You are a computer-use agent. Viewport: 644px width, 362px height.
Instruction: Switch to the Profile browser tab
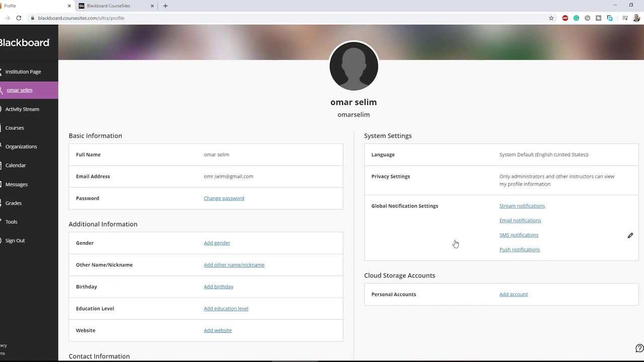[35, 6]
